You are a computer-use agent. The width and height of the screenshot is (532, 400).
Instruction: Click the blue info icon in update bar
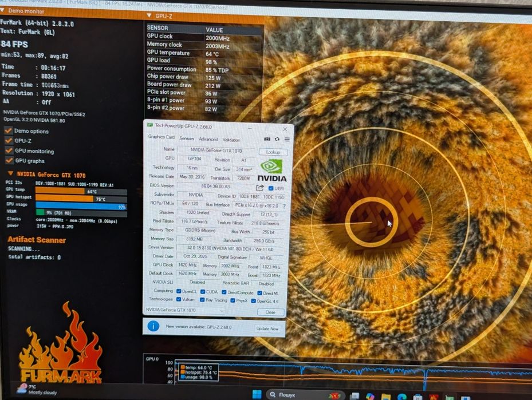pyautogui.click(x=153, y=326)
